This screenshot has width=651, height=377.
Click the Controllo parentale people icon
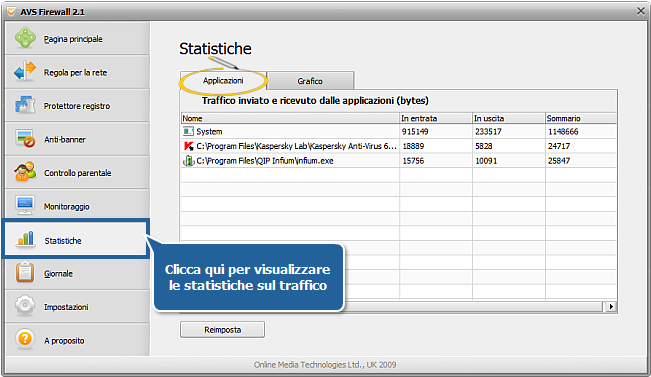[x=25, y=172]
